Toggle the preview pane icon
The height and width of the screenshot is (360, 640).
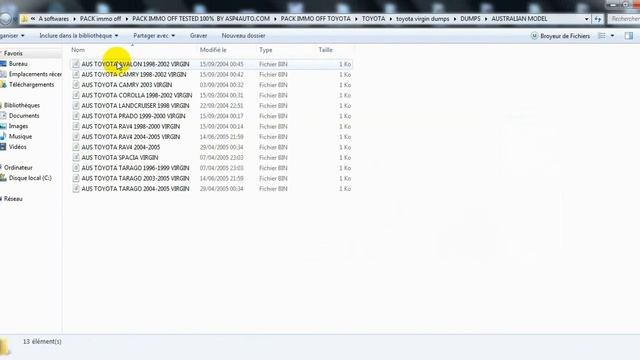[x=629, y=36]
